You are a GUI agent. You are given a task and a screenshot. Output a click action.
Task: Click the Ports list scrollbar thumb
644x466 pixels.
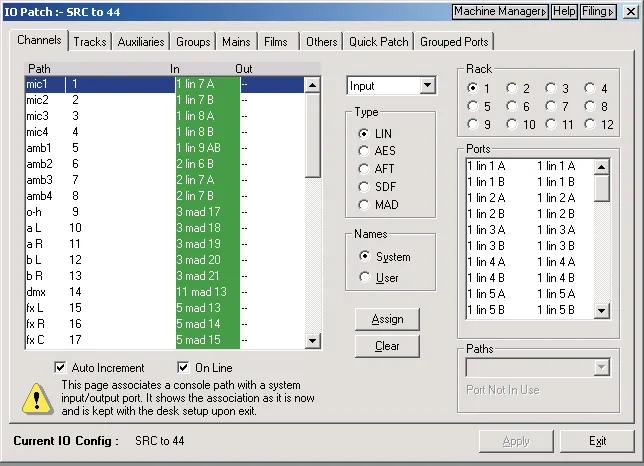pyautogui.click(x=601, y=188)
